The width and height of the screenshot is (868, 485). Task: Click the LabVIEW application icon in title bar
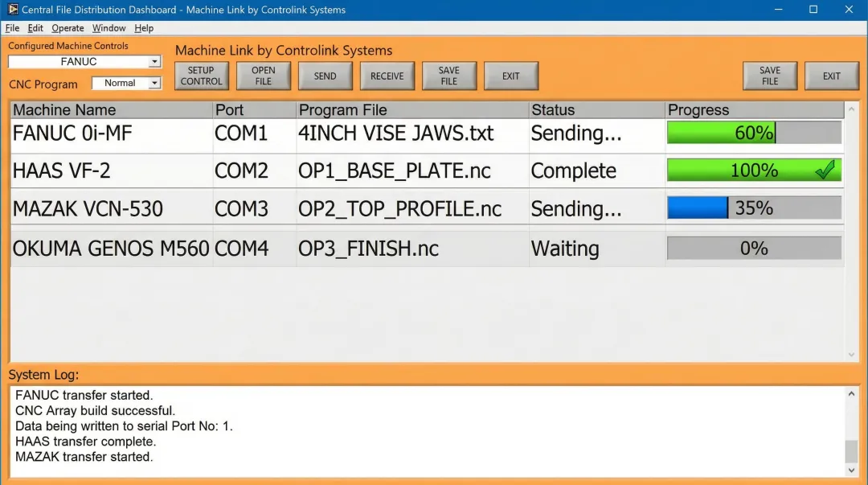(11, 10)
